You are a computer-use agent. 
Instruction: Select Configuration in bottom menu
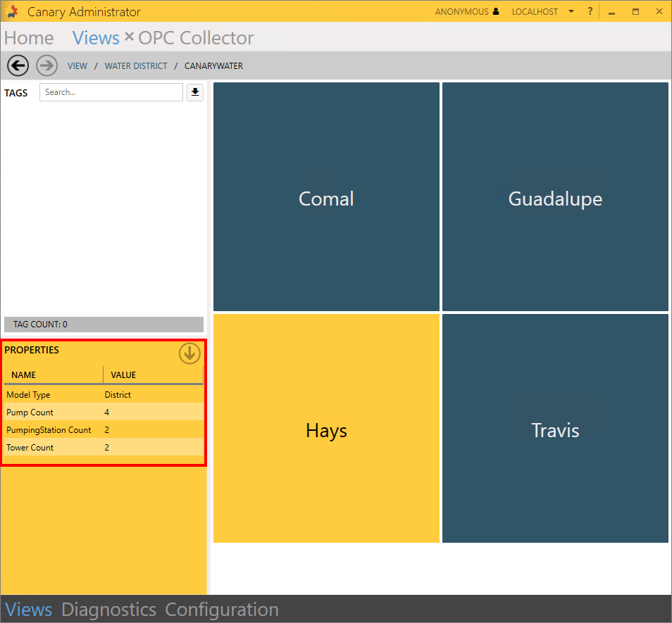(x=222, y=609)
